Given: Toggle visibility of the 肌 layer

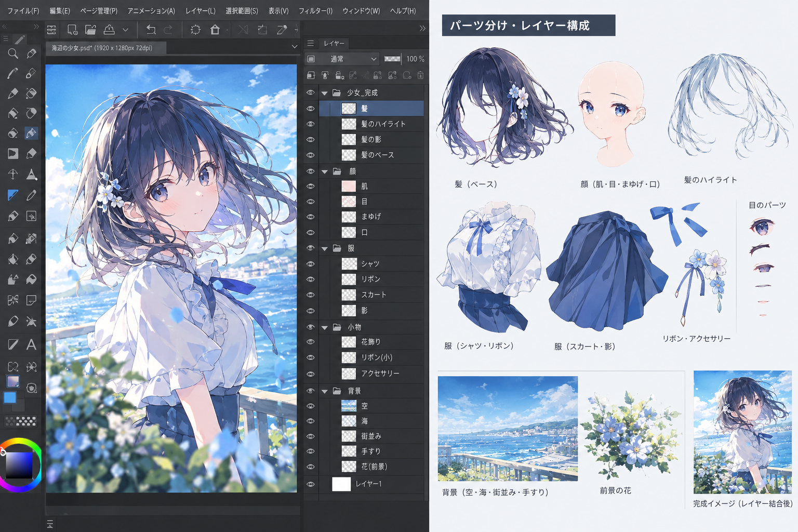Looking at the screenshot, I should coord(310,186).
